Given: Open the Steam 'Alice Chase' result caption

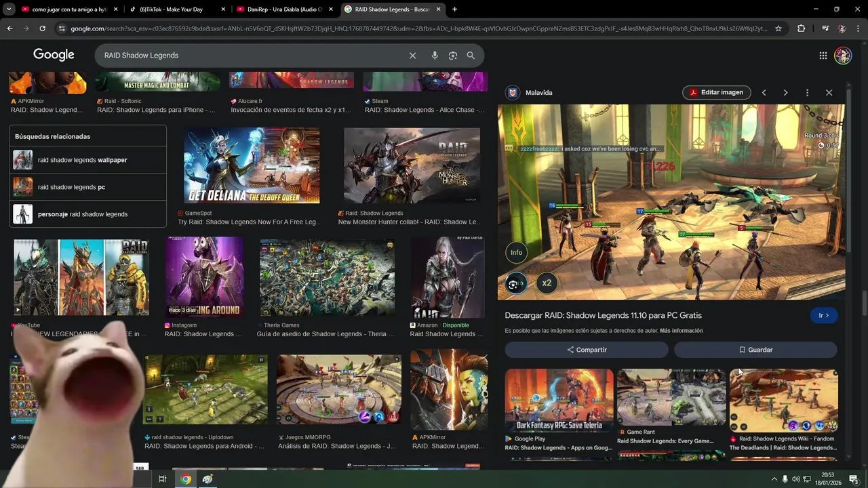Looking at the screenshot, I should tap(425, 110).
